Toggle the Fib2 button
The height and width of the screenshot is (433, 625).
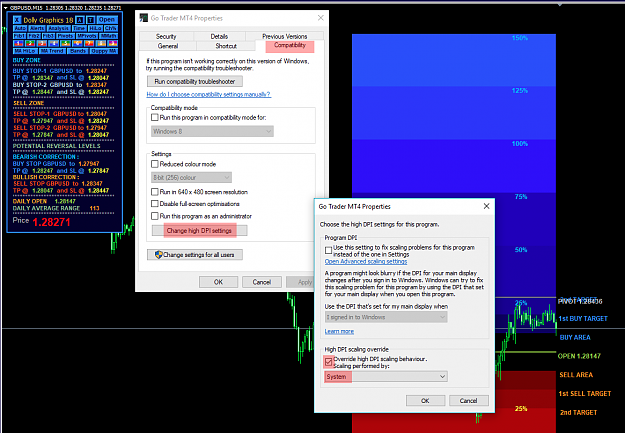click(34, 36)
